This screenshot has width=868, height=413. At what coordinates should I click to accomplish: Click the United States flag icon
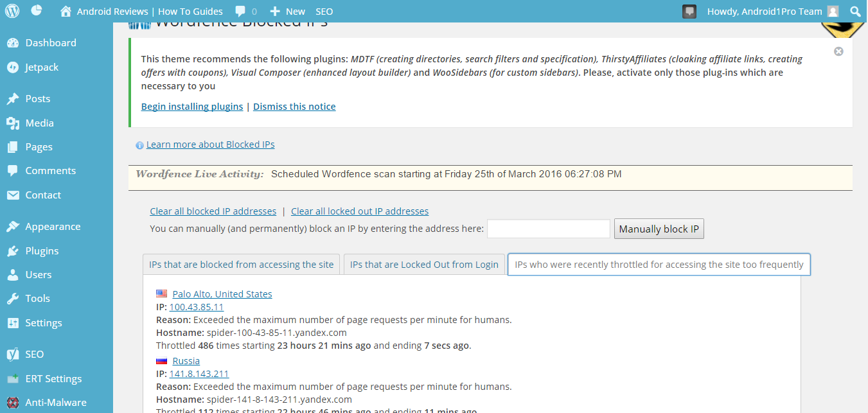coord(162,294)
